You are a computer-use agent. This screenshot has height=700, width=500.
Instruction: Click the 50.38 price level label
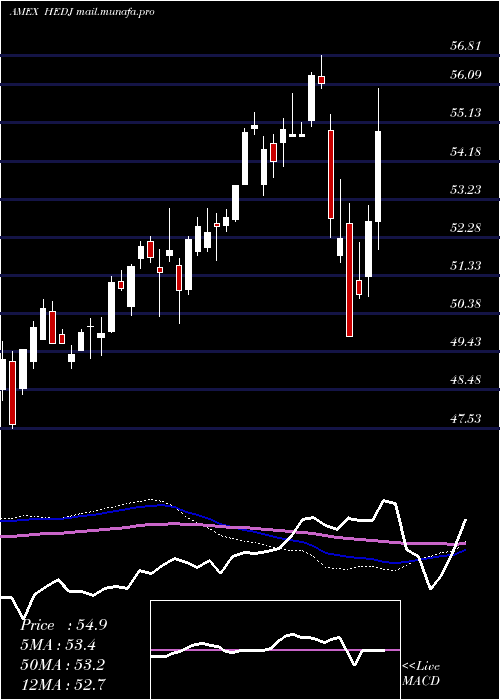click(x=465, y=304)
